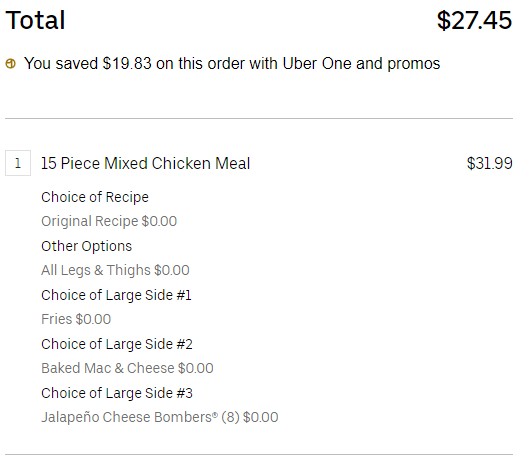Click the Total heading
532x458 pixels.
pos(35,20)
